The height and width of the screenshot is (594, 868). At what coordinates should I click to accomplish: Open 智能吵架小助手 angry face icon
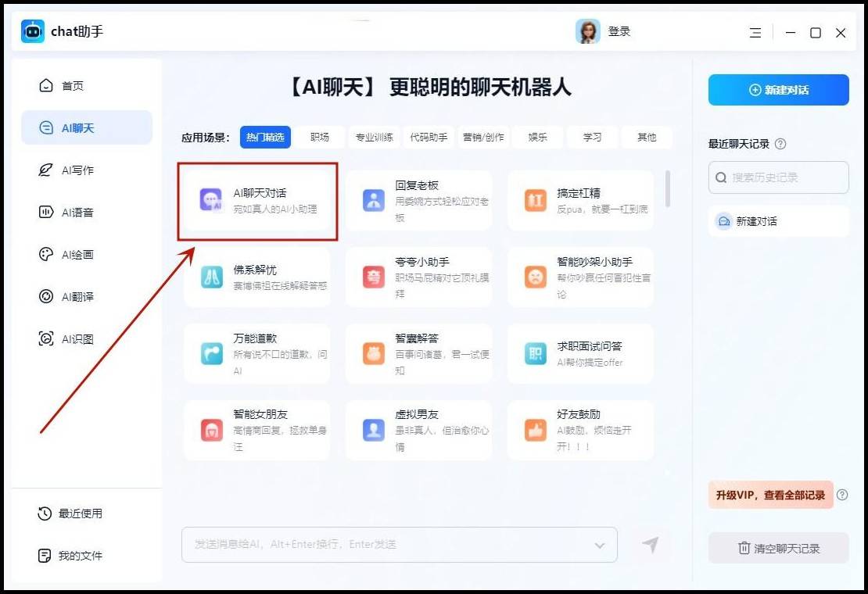(536, 277)
